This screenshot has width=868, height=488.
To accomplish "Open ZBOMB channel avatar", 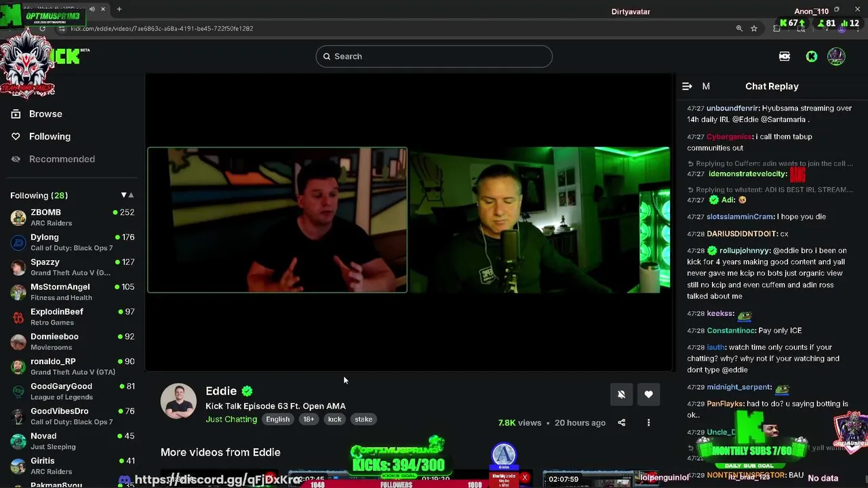I will tap(18, 218).
